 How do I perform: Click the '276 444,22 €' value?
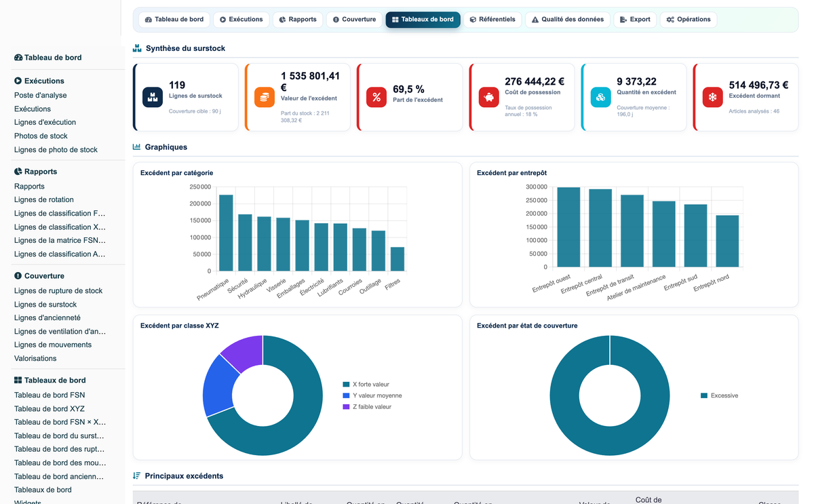535,81
